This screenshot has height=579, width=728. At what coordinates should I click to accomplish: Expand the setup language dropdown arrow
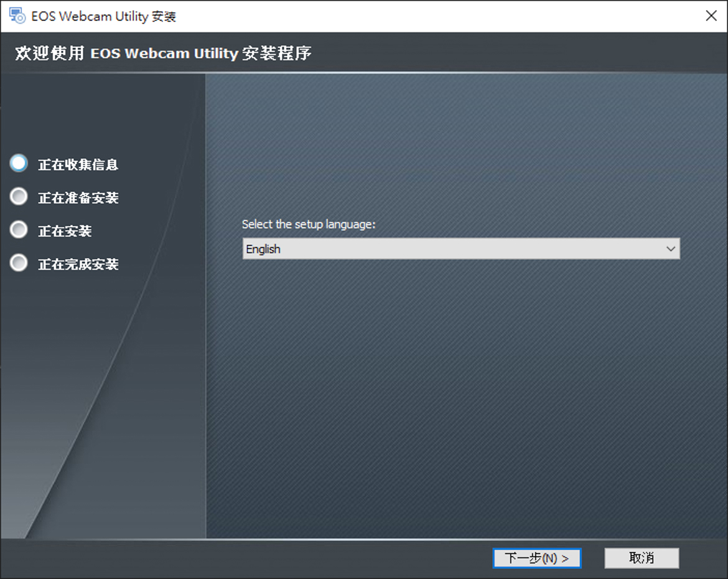pyautogui.click(x=670, y=248)
